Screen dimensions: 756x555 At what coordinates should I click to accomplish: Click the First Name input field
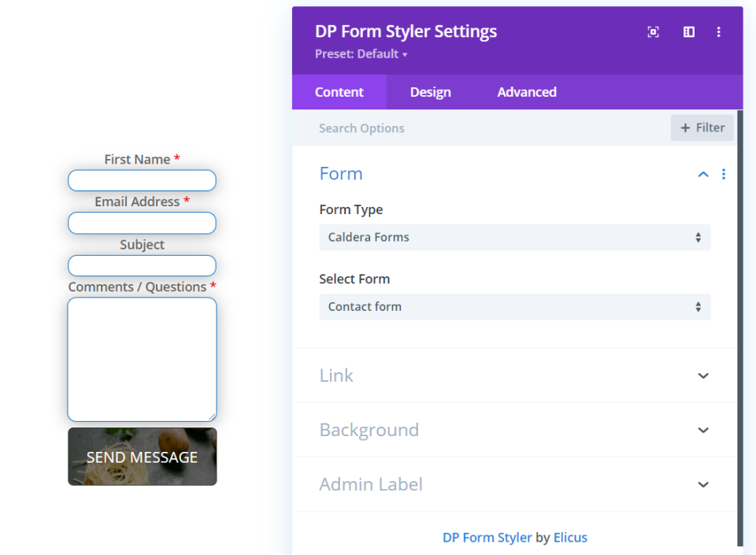[142, 180]
